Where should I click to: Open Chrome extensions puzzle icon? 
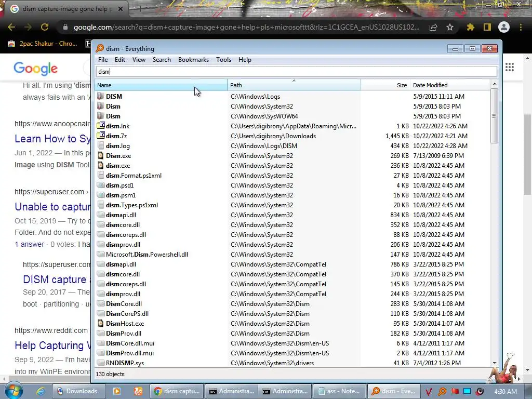pos(470,27)
